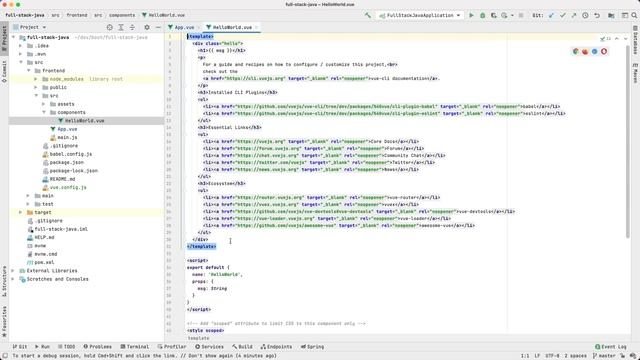Screen dimensions: 640x360
Task: Click the master git branch widget
Action: tap(604, 356)
